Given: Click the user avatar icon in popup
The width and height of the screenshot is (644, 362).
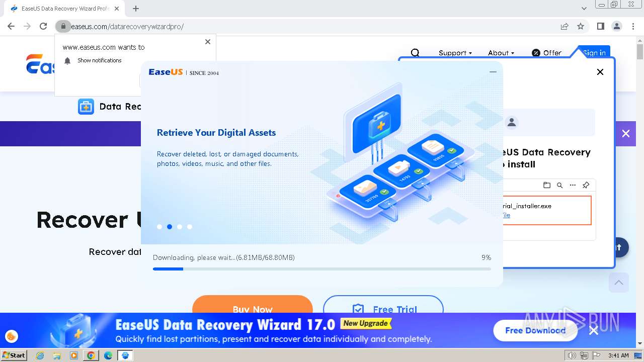Looking at the screenshot, I should pyautogui.click(x=512, y=122).
